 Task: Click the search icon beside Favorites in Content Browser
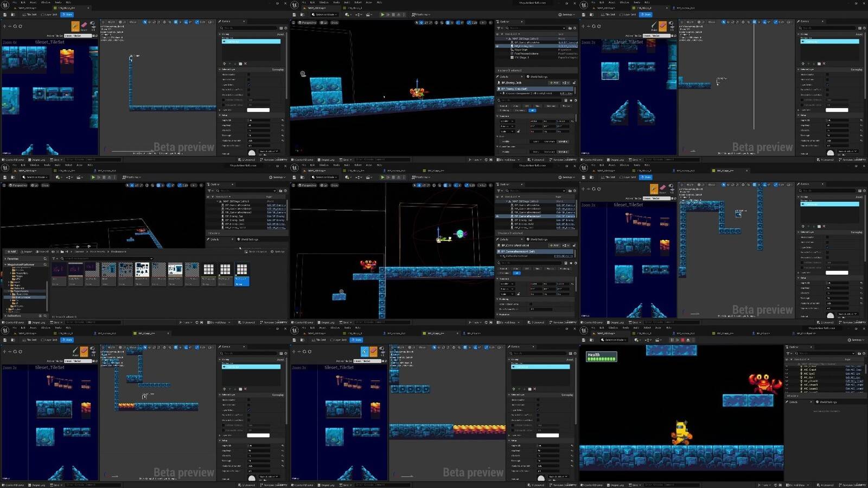click(x=45, y=259)
